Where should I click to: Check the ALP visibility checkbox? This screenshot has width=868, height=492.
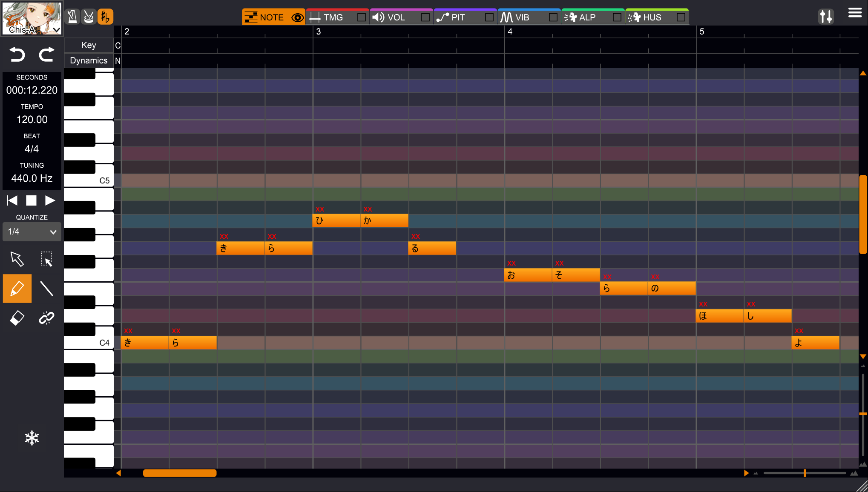[x=617, y=17]
